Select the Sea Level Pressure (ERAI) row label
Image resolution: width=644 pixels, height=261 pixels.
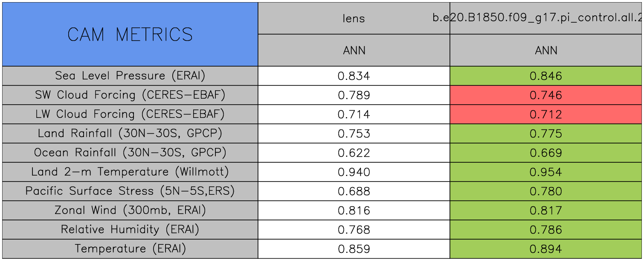click(130, 76)
